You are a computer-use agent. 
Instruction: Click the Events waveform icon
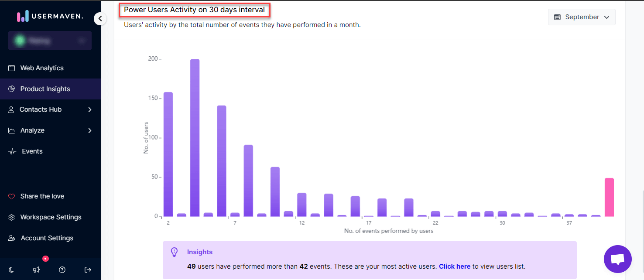(x=12, y=151)
